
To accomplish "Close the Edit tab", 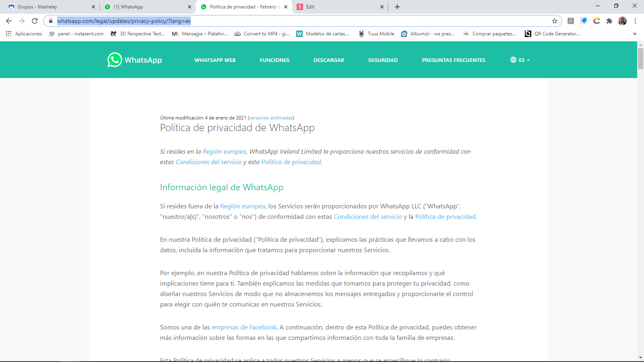I will [382, 7].
